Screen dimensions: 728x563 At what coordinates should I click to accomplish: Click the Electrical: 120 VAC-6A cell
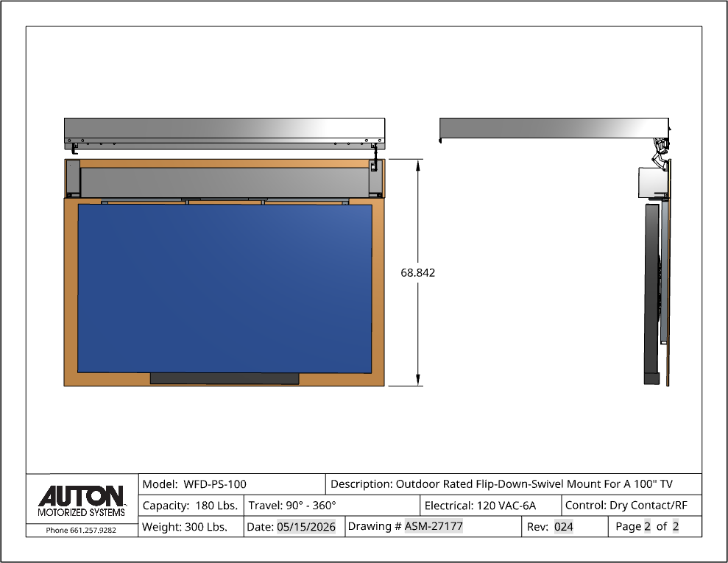pyautogui.click(x=490, y=505)
